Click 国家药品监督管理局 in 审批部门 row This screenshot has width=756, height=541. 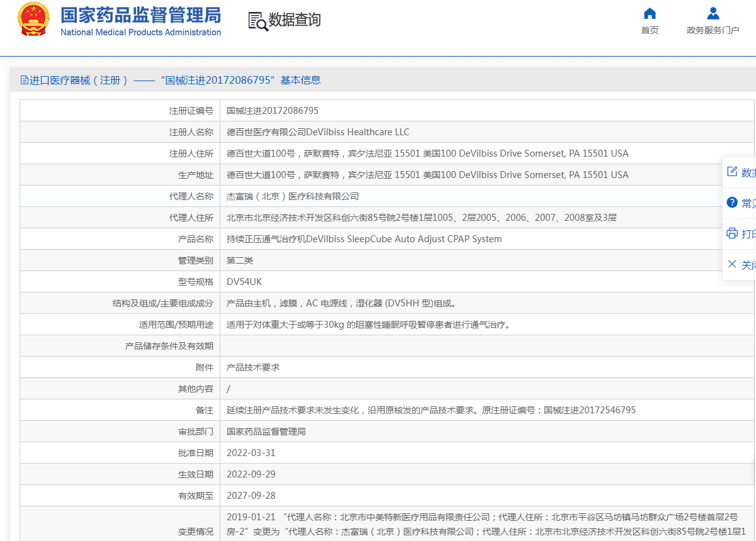(x=266, y=432)
